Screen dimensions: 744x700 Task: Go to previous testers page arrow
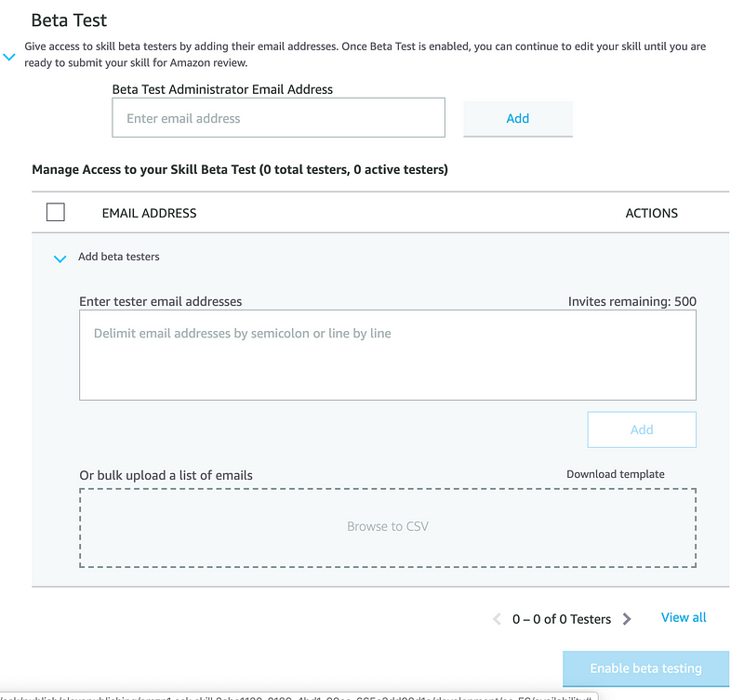(x=498, y=619)
